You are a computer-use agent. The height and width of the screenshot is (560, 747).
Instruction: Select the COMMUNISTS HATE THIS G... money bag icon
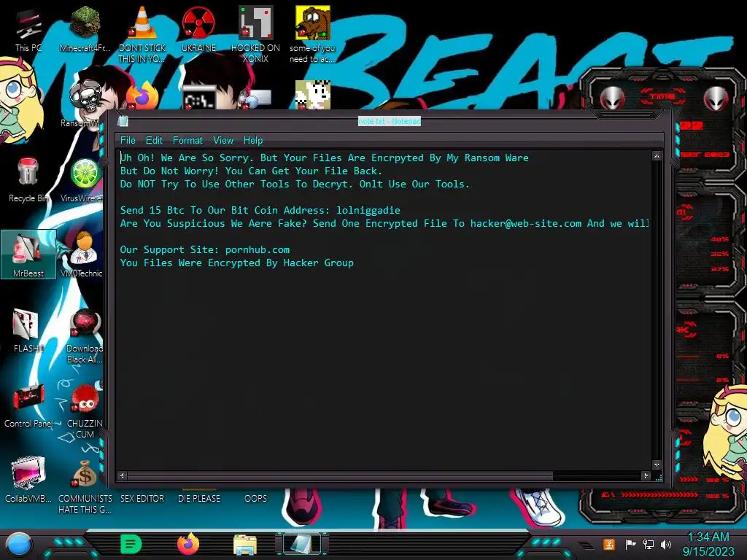[x=85, y=486]
